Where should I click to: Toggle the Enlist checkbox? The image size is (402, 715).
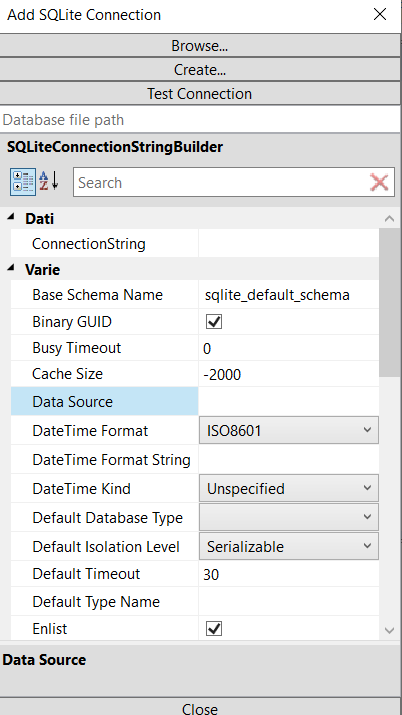[x=214, y=629]
